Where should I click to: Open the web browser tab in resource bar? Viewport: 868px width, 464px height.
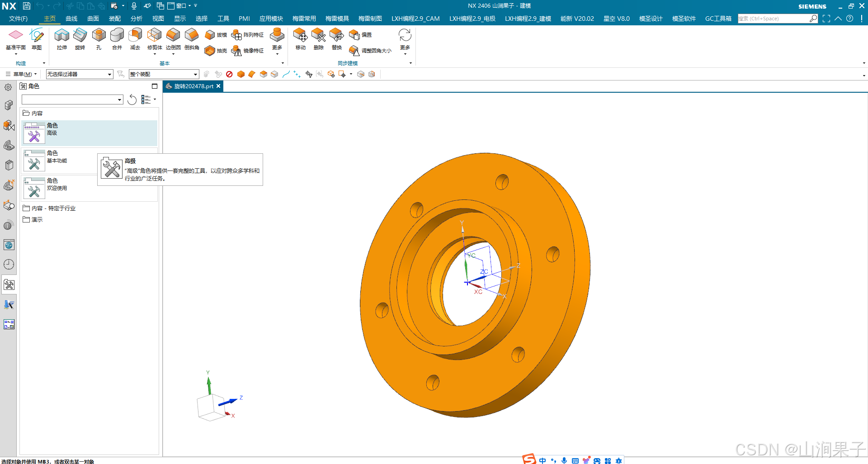point(9,245)
